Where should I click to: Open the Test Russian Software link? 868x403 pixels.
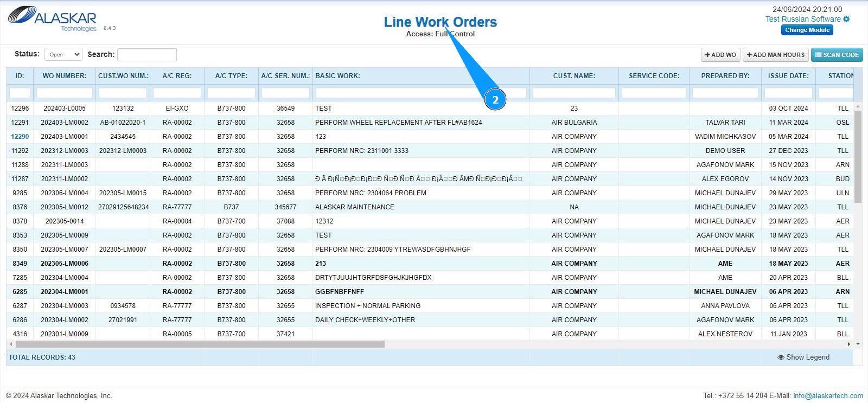(803, 19)
